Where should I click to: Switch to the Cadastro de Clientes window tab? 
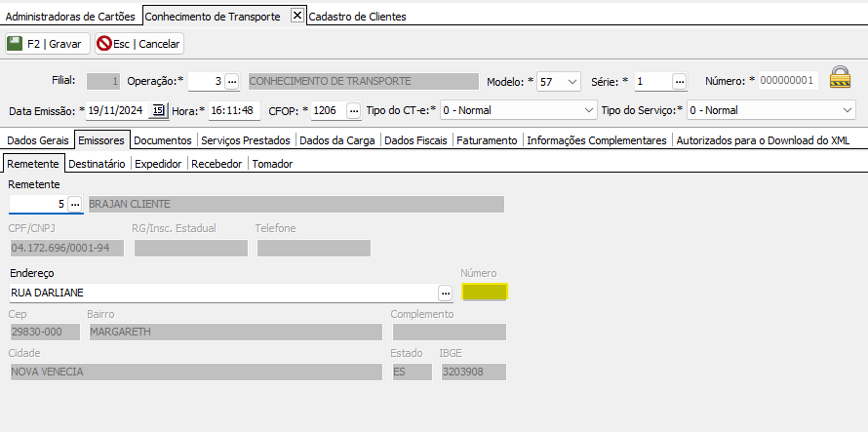(x=357, y=17)
